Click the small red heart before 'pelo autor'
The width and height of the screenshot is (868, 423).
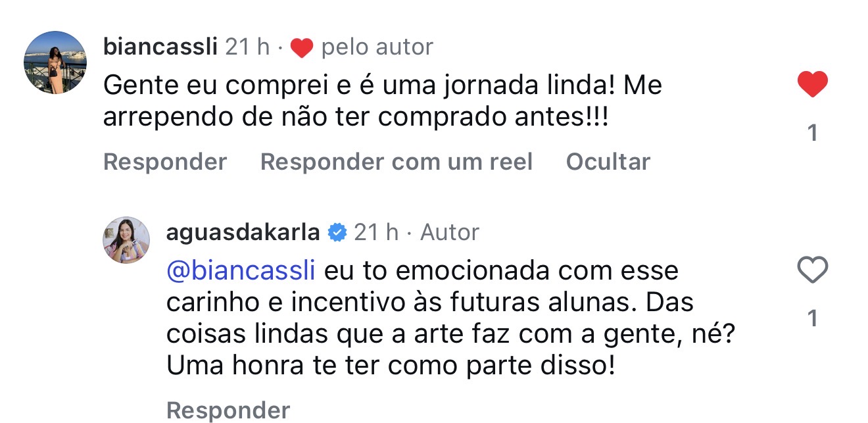click(x=301, y=48)
